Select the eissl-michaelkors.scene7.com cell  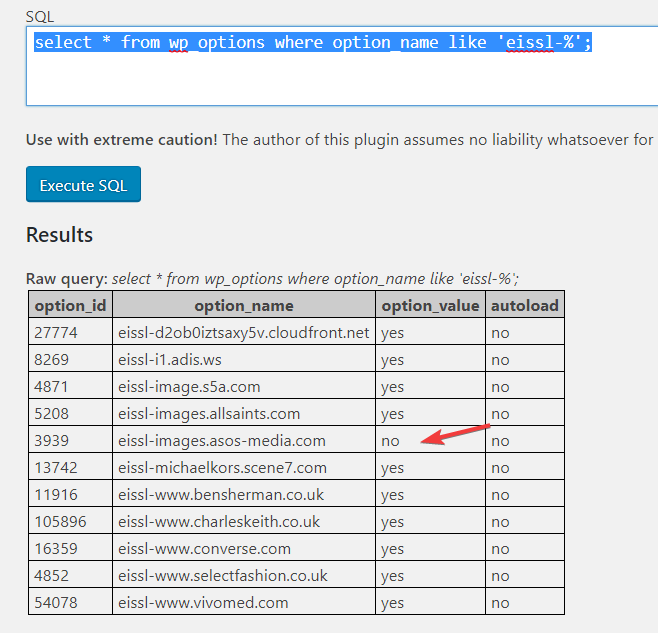(244, 467)
